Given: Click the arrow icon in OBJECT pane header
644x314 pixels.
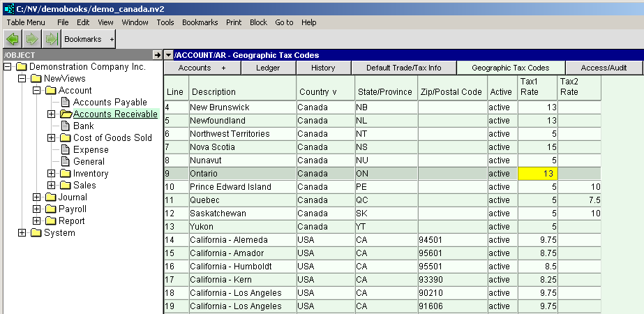Looking at the screenshot, I should tap(157, 54).
